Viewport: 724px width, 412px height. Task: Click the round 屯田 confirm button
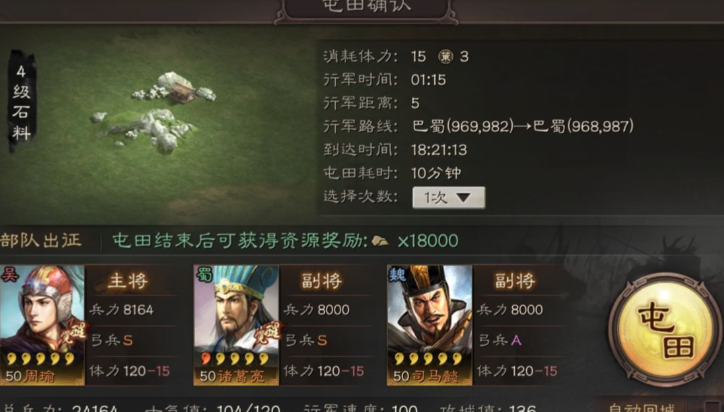pyautogui.click(x=665, y=329)
